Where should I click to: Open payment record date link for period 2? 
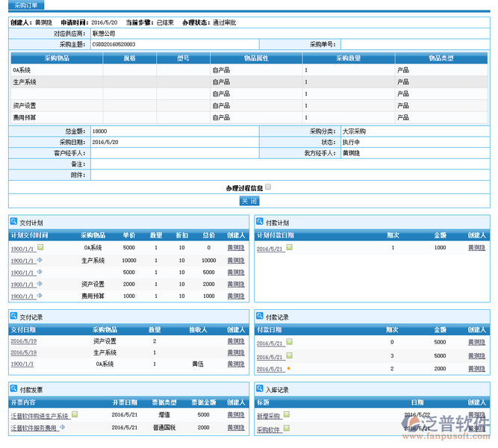tap(270, 369)
